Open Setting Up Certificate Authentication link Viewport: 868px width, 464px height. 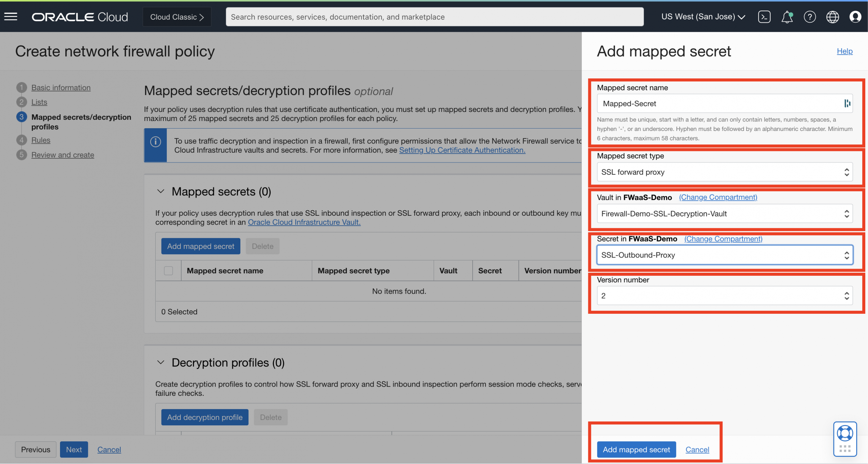462,150
